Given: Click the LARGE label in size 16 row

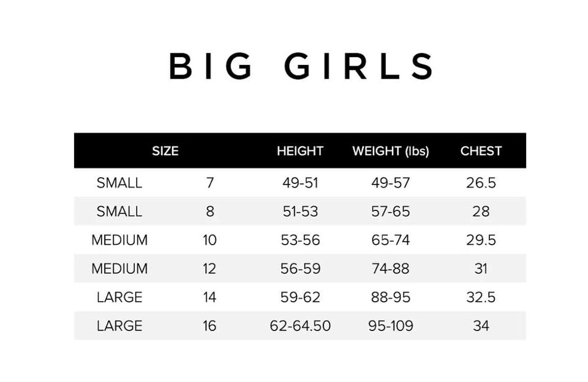Looking at the screenshot, I should click(119, 326).
